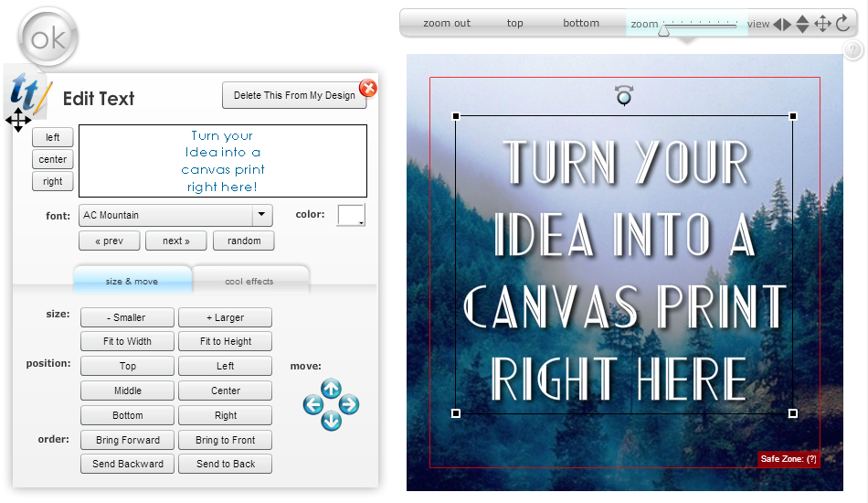The width and height of the screenshot is (868, 503).
Task: Click the CANVAS PRINT text on canvas
Action: [x=624, y=306]
